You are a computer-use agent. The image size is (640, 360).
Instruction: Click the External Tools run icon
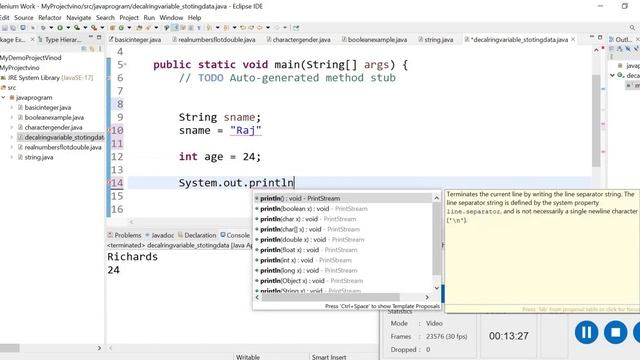[94, 28]
